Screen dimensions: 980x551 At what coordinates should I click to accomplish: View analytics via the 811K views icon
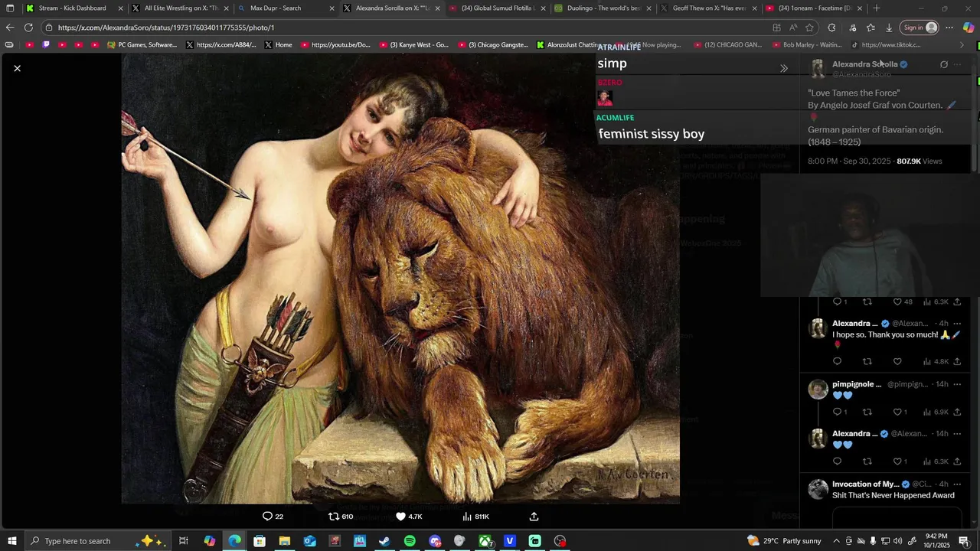coord(475,517)
